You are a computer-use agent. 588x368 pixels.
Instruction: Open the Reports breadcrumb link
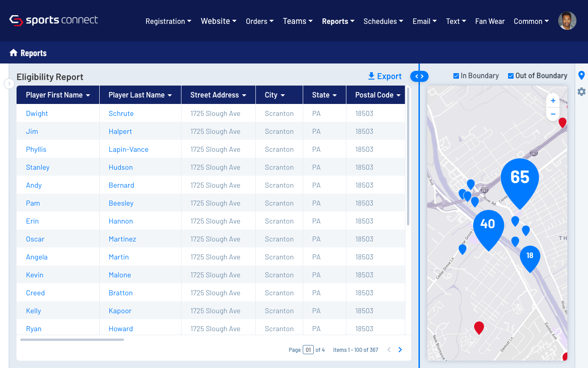click(x=34, y=53)
